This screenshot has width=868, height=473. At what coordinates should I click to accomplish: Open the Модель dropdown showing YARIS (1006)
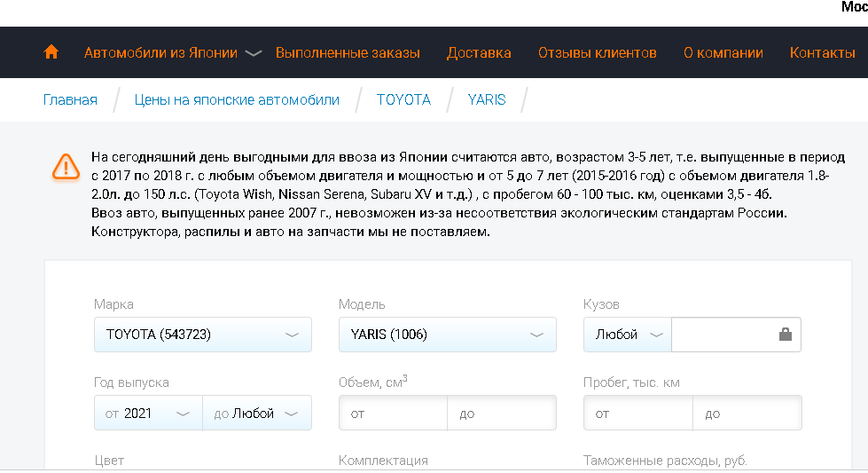pos(447,335)
